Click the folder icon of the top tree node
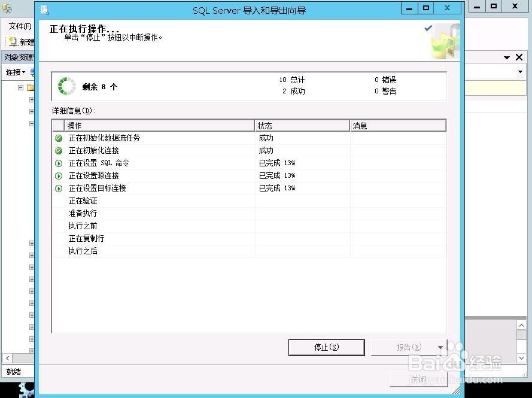This screenshot has height=398, width=532. [x=31, y=87]
